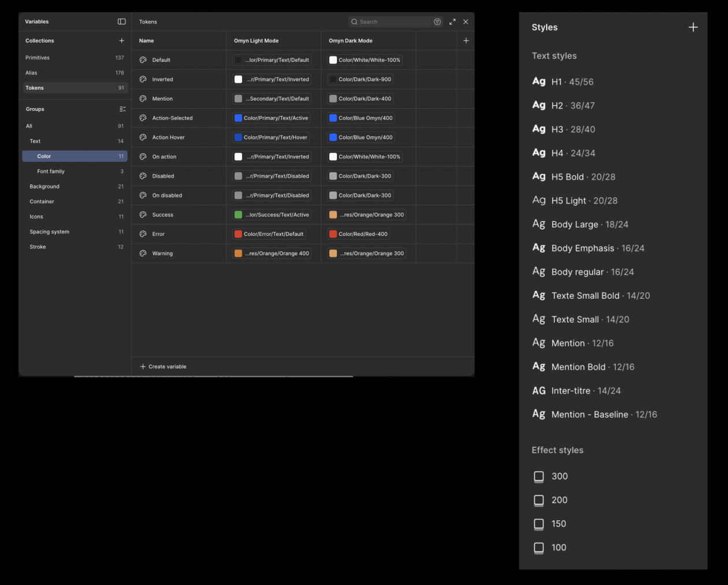Click the Create variable button
Screen dimensions: 728x585
pyautogui.click(x=164, y=366)
